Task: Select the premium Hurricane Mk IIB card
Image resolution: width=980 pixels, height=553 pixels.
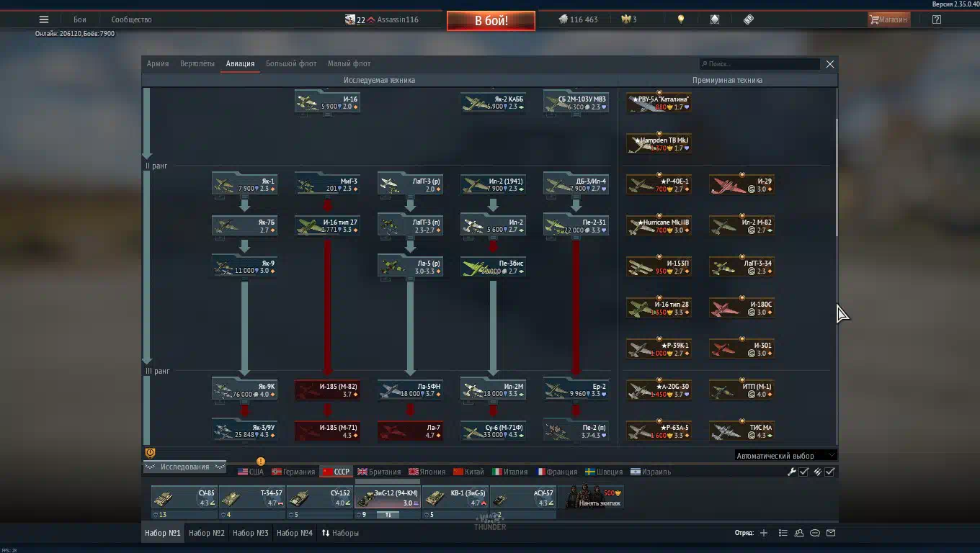Action: tap(659, 225)
